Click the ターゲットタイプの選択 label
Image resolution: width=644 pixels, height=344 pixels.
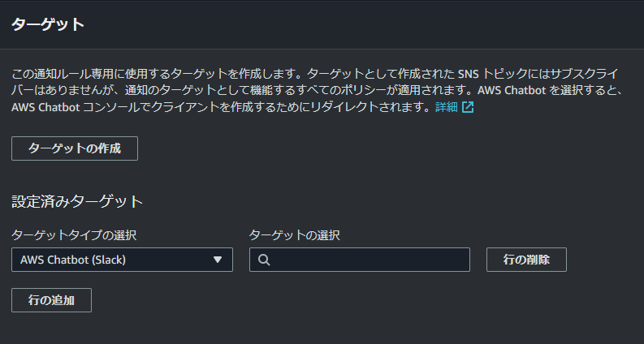pos(74,235)
